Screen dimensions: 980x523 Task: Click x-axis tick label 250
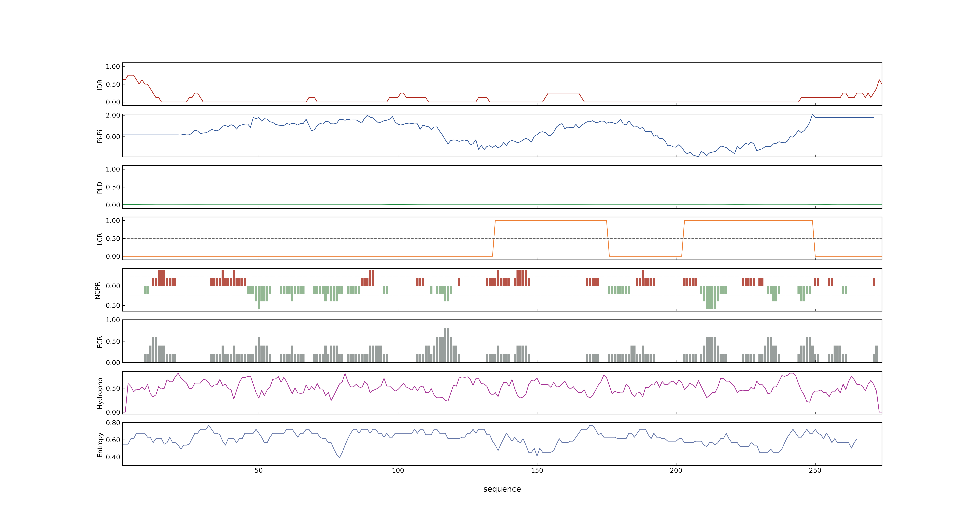(x=815, y=470)
